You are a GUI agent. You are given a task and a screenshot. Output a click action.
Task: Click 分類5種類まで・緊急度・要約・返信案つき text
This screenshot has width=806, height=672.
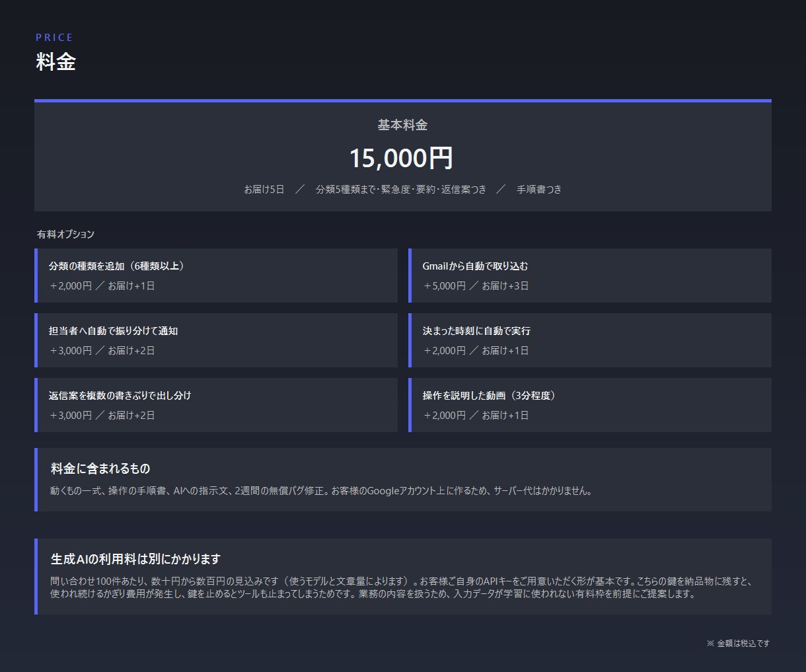coord(401,190)
